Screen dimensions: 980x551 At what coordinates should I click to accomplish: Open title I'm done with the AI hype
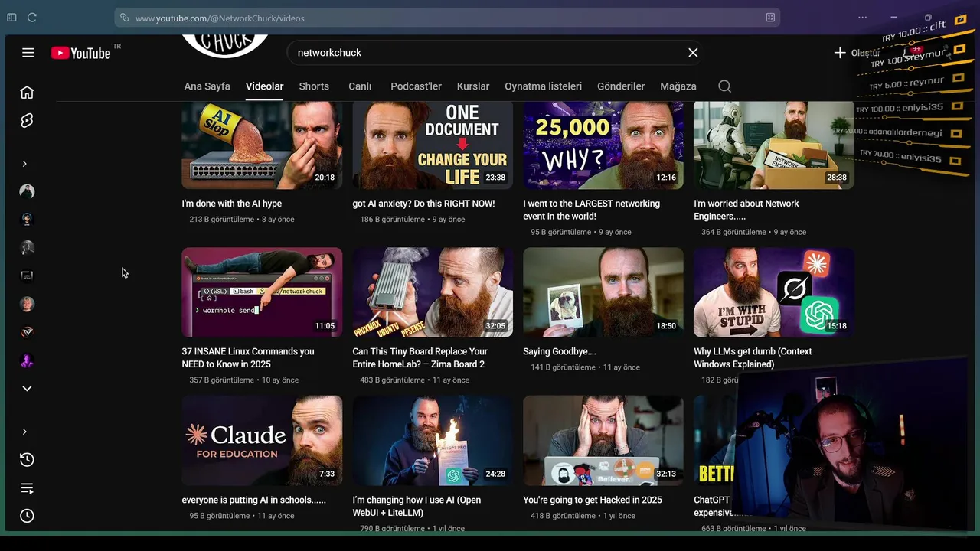point(232,204)
